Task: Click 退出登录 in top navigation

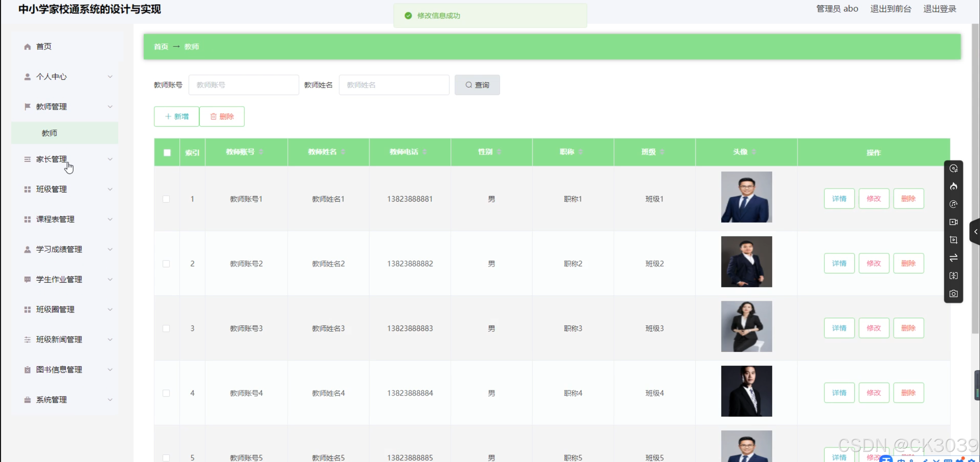Action: click(x=939, y=9)
